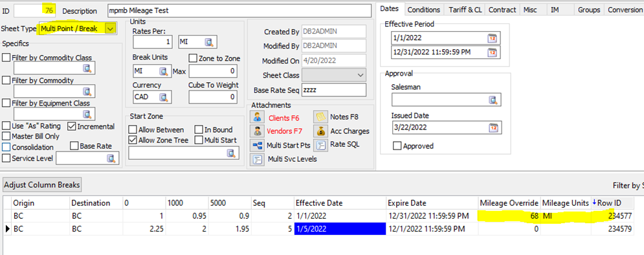The height and width of the screenshot is (255, 644).
Task: Click the Base Rate Seq input field
Action: pos(333,90)
